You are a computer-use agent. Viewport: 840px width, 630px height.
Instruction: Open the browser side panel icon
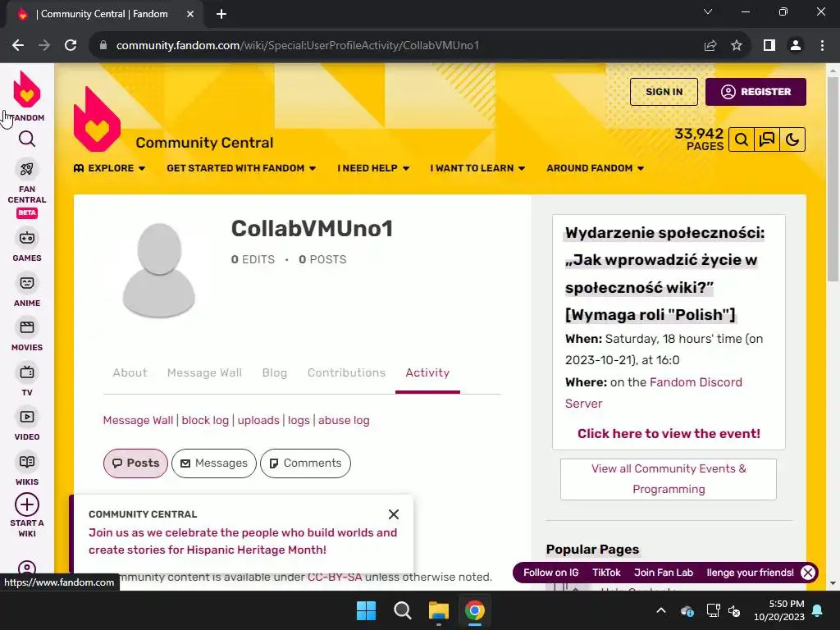click(769, 46)
